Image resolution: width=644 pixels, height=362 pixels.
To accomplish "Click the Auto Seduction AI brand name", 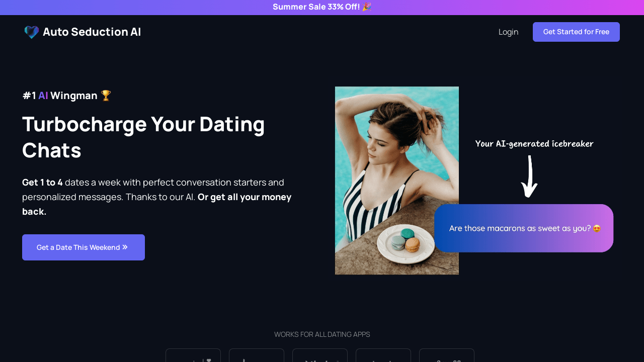I will [x=92, y=32].
